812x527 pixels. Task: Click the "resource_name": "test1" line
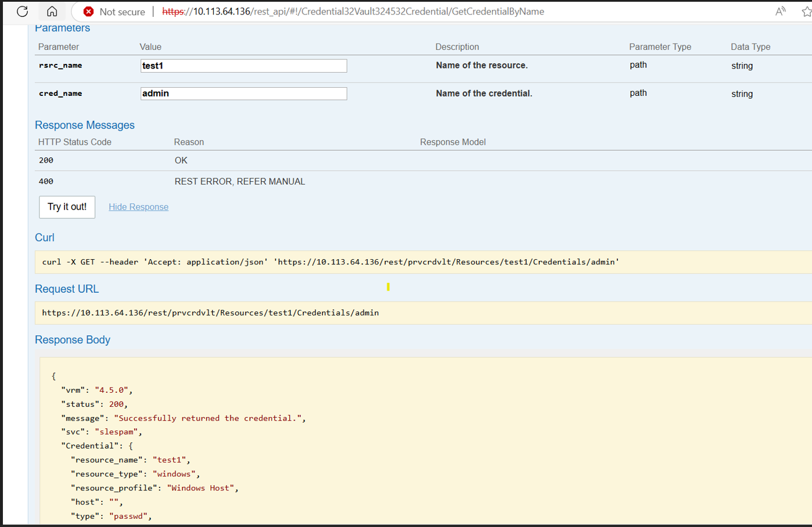[x=131, y=460]
